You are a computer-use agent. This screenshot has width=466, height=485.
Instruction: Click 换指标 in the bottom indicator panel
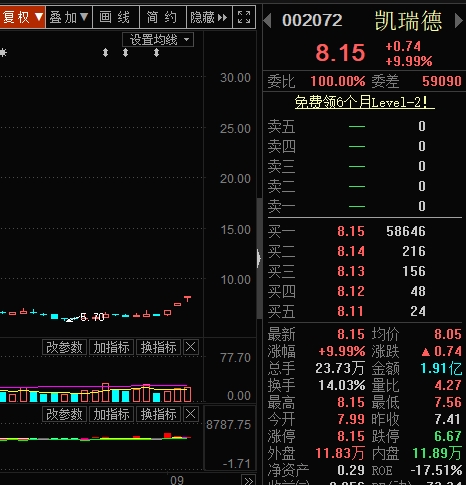(x=159, y=414)
